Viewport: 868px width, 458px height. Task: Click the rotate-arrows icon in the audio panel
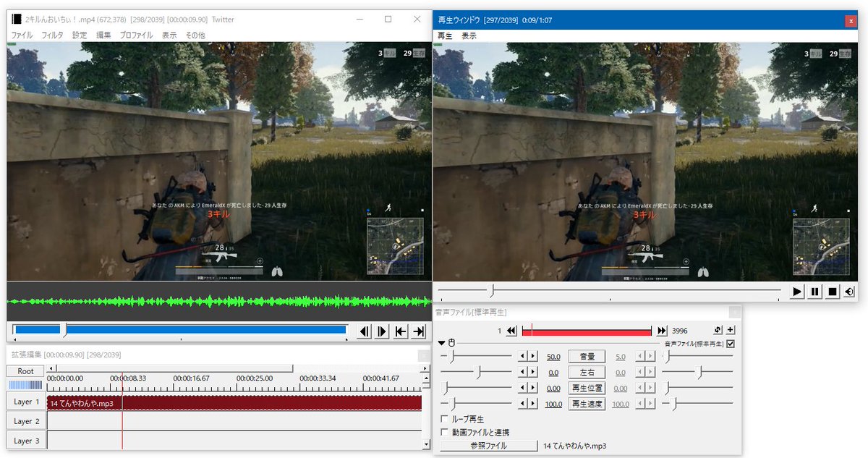(x=718, y=331)
